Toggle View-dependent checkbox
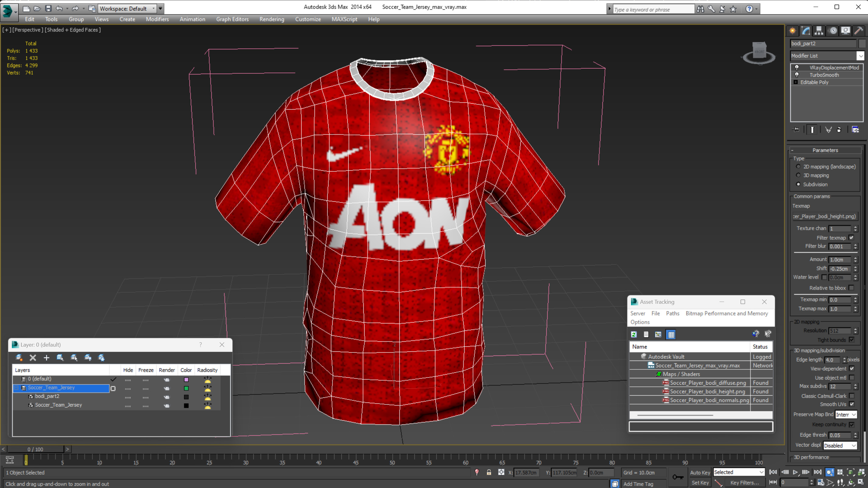This screenshot has height=488, width=868. pyautogui.click(x=852, y=369)
